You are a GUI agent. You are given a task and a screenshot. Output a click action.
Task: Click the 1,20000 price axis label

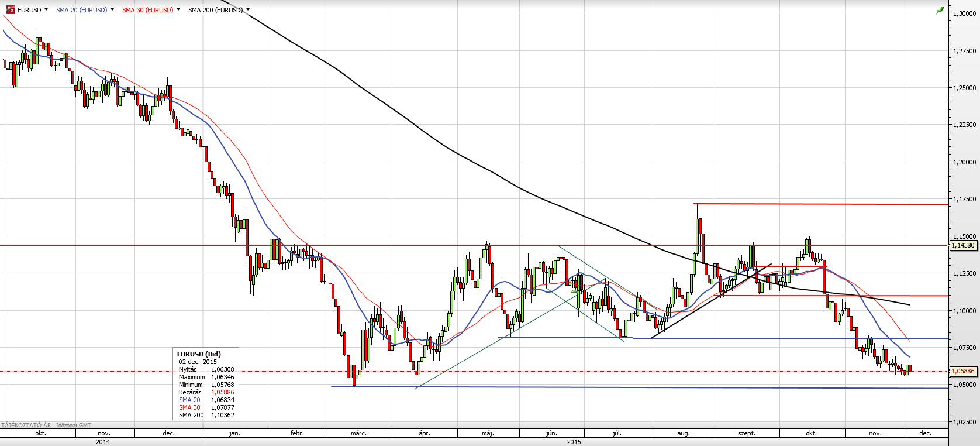pyautogui.click(x=964, y=162)
